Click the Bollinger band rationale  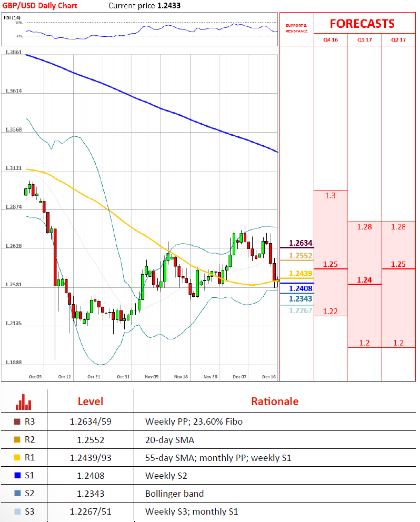(175, 494)
